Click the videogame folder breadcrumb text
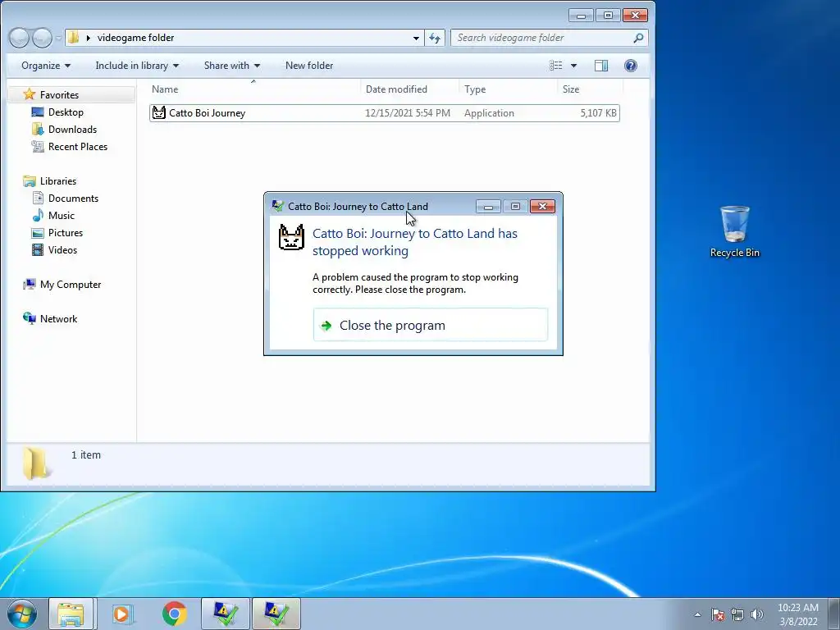The image size is (840, 630). (135, 38)
